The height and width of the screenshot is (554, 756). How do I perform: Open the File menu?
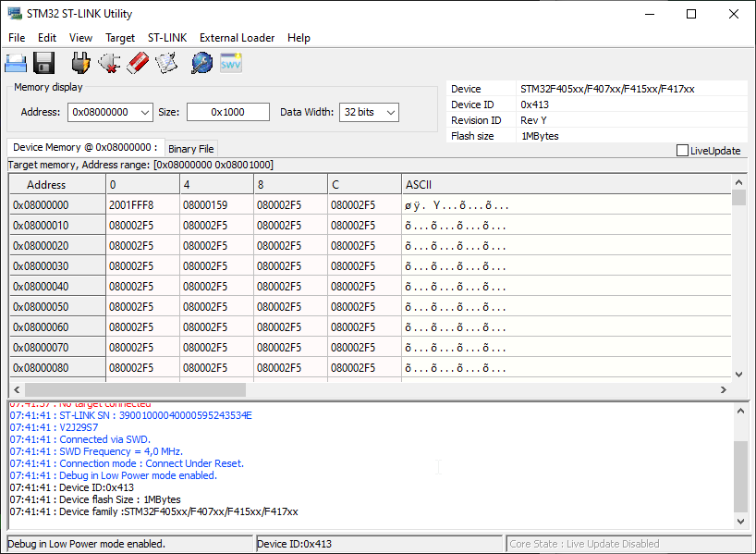click(17, 38)
